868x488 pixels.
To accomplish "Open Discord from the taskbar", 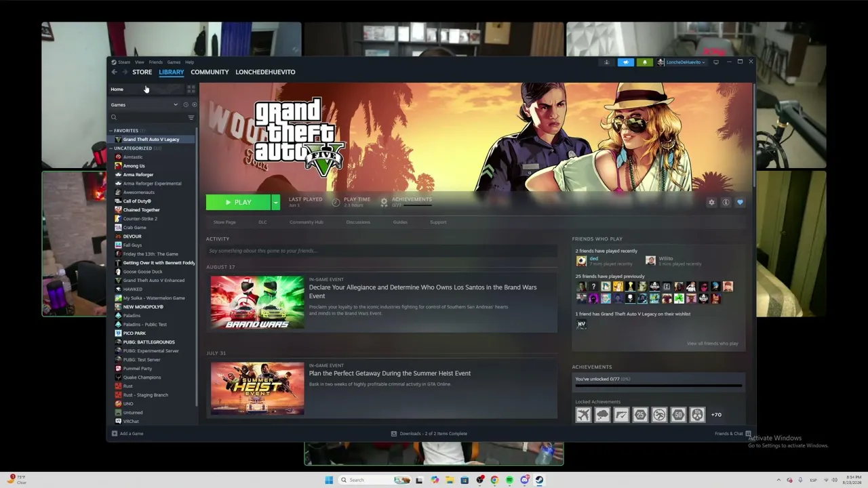I will [x=525, y=480].
